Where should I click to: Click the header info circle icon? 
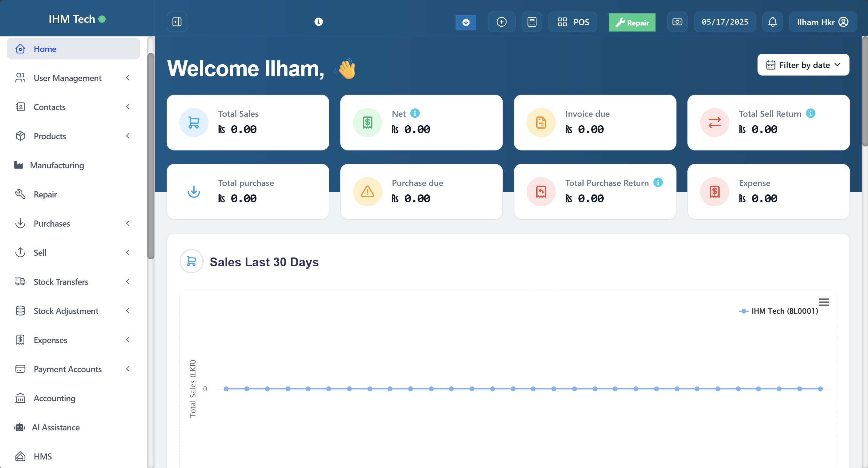318,22
